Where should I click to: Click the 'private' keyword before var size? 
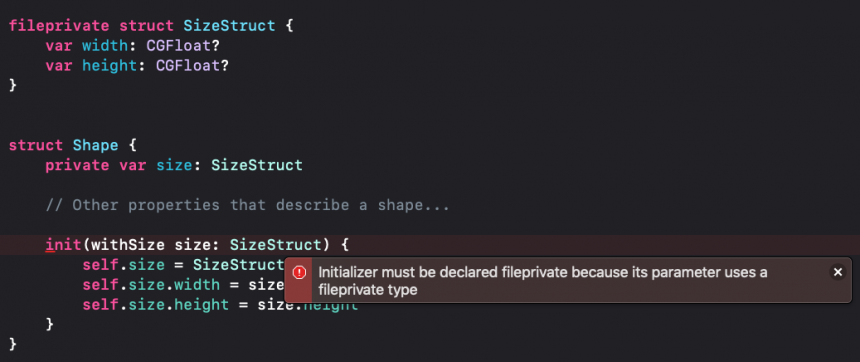point(77,165)
